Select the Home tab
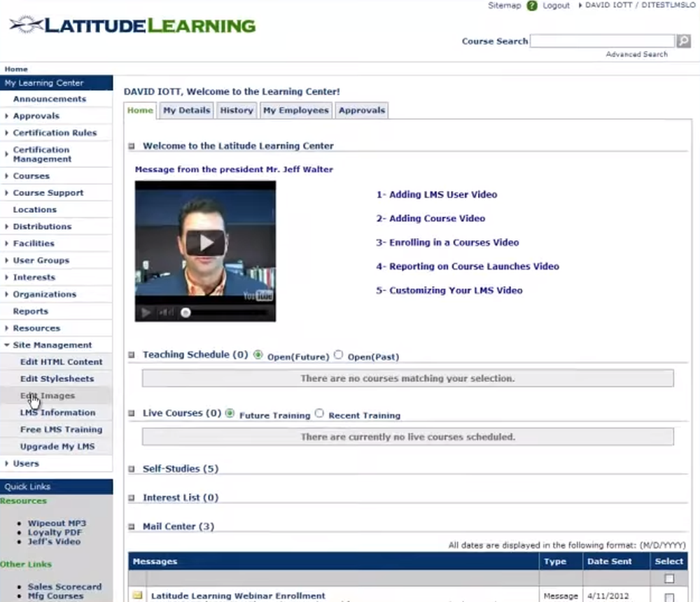 (140, 111)
